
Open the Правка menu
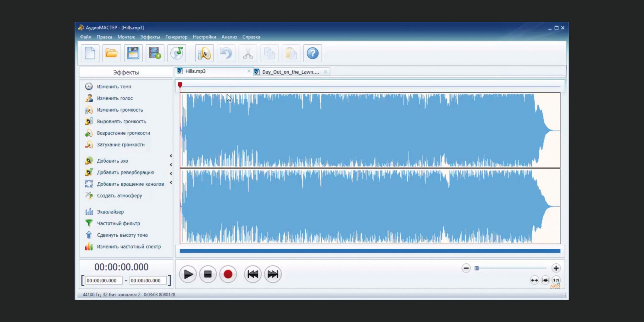coord(104,37)
